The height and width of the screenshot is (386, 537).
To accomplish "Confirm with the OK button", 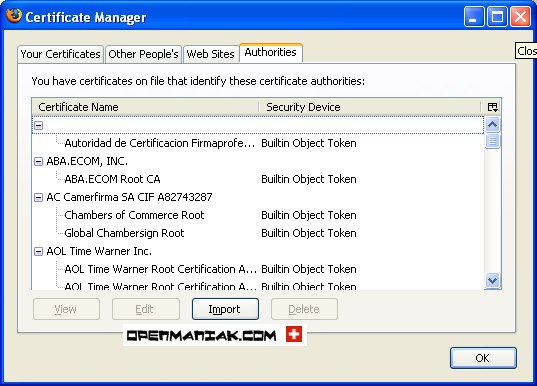I will [x=483, y=358].
